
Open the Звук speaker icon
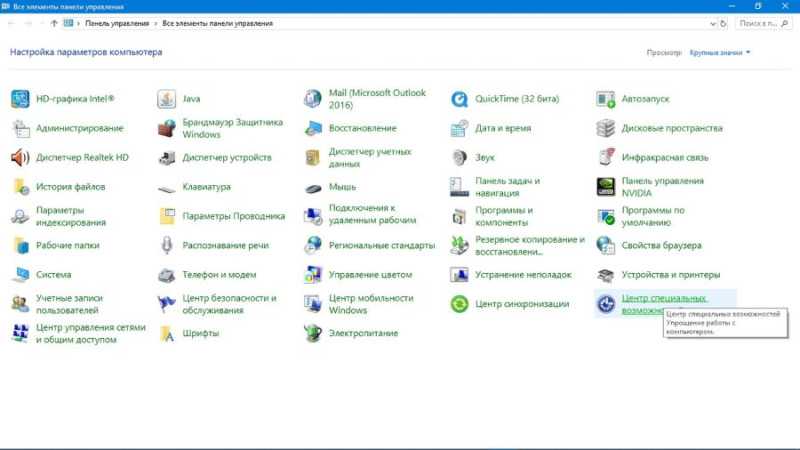pyautogui.click(x=459, y=158)
